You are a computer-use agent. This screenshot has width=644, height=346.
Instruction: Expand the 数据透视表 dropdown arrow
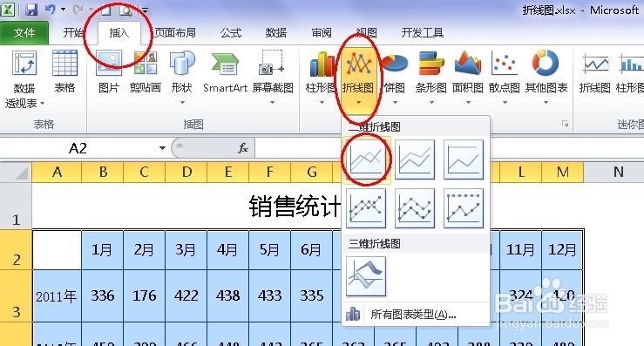tap(42, 104)
